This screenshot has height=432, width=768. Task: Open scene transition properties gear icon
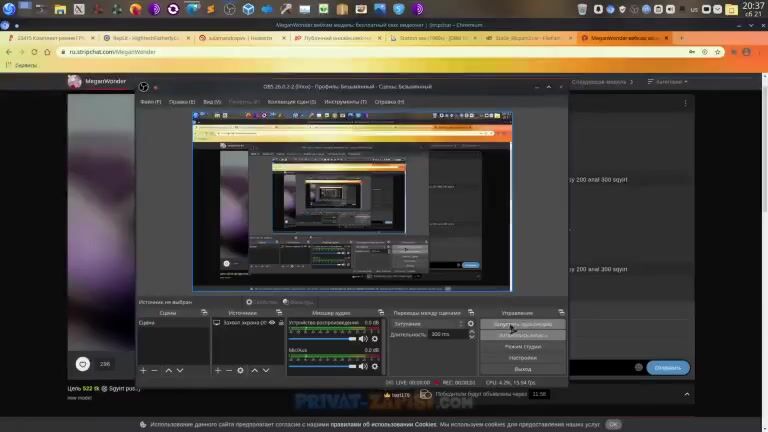(x=471, y=324)
